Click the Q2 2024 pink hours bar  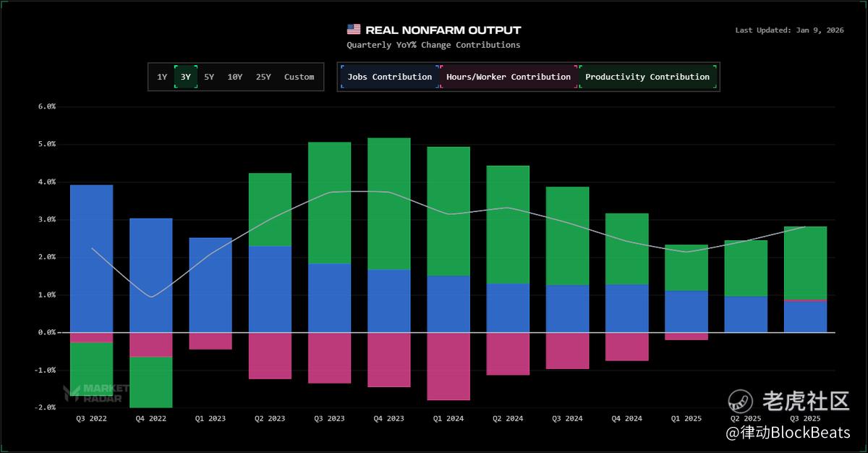point(508,354)
